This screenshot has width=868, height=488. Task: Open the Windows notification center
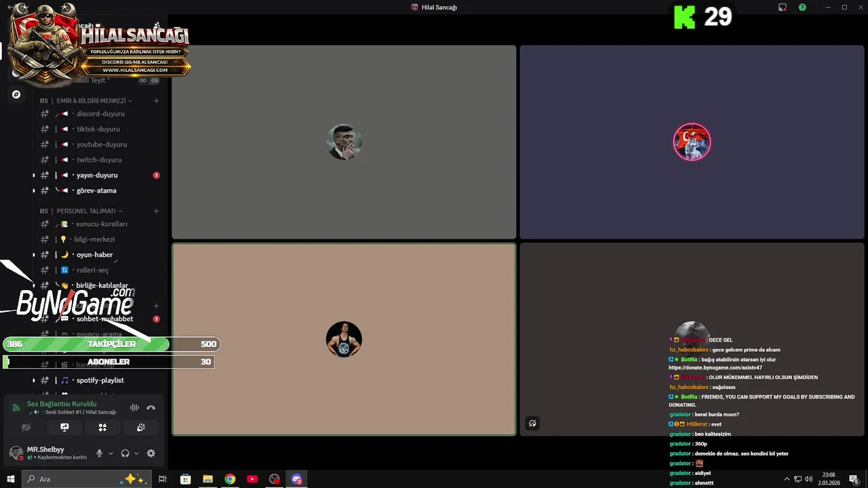[854, 479]
